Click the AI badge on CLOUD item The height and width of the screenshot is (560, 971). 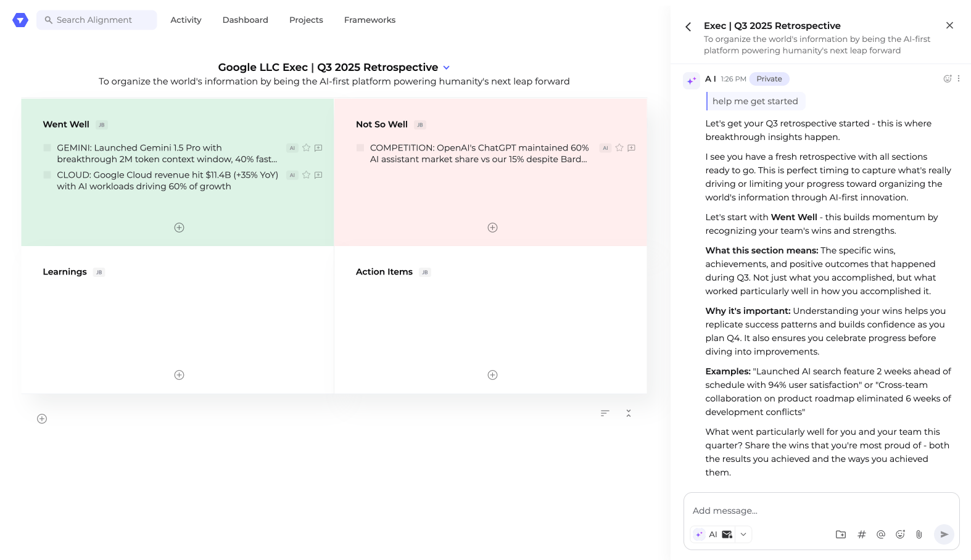coord(292,175)
